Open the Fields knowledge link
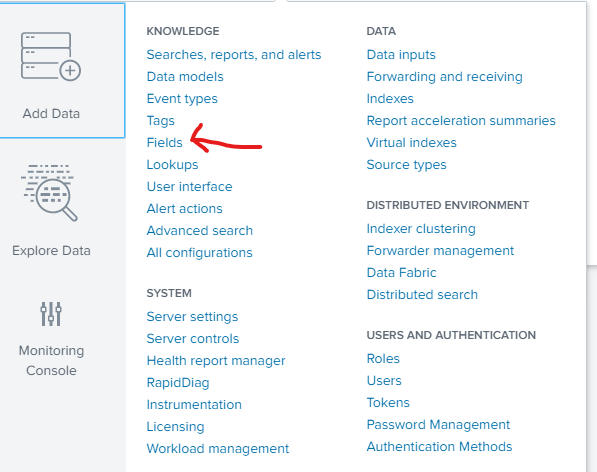Screen dimensions: 597x472 [164, 142]
